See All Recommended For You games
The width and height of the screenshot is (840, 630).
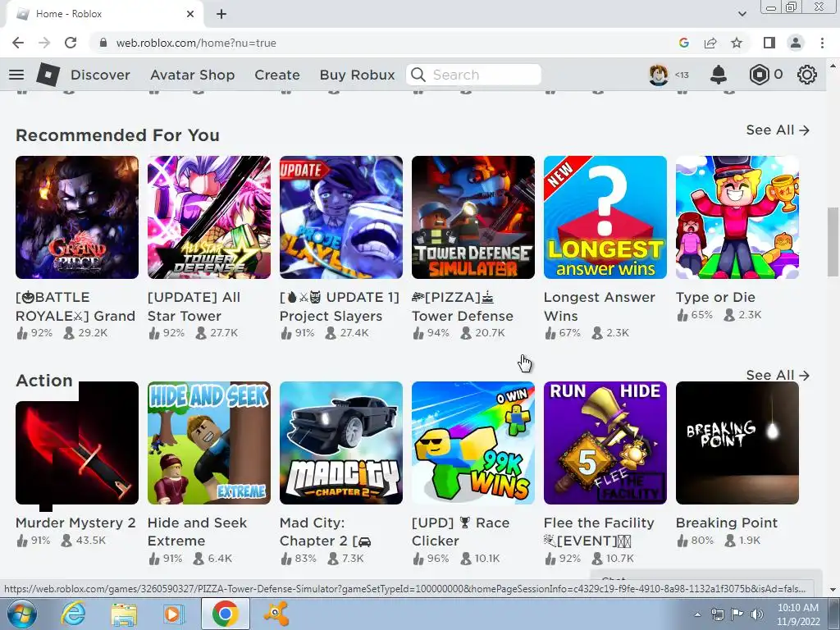point(778,130)
